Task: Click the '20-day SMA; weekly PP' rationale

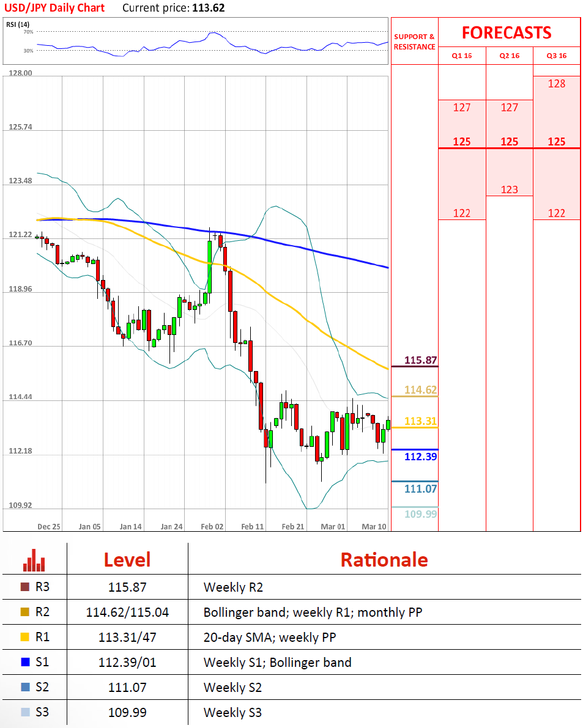Action: click(x=270, y=638)
